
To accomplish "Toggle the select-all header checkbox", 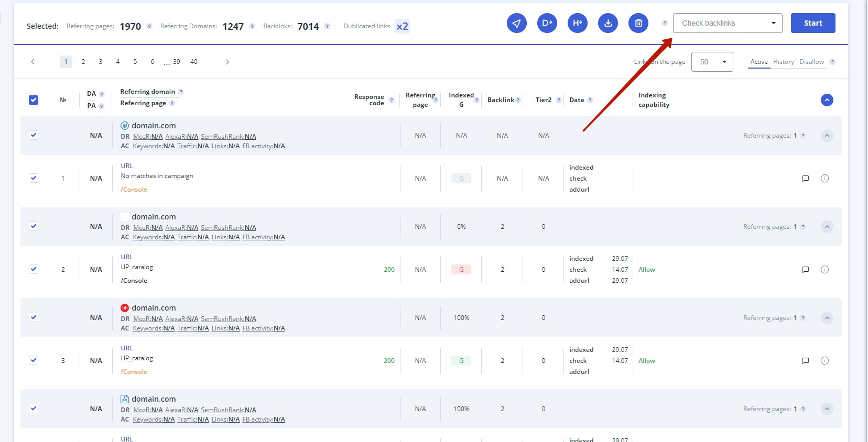I will pyautogui.click(x=34, y=100).
